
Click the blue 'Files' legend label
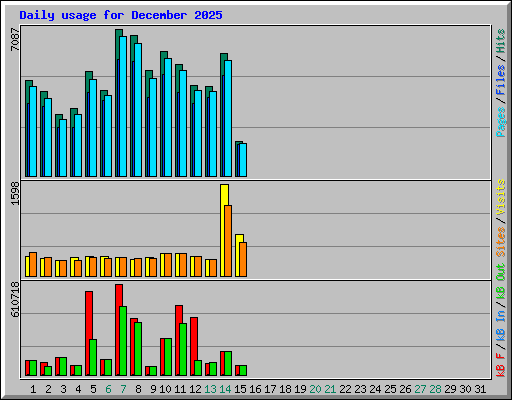tap(501, 80)
